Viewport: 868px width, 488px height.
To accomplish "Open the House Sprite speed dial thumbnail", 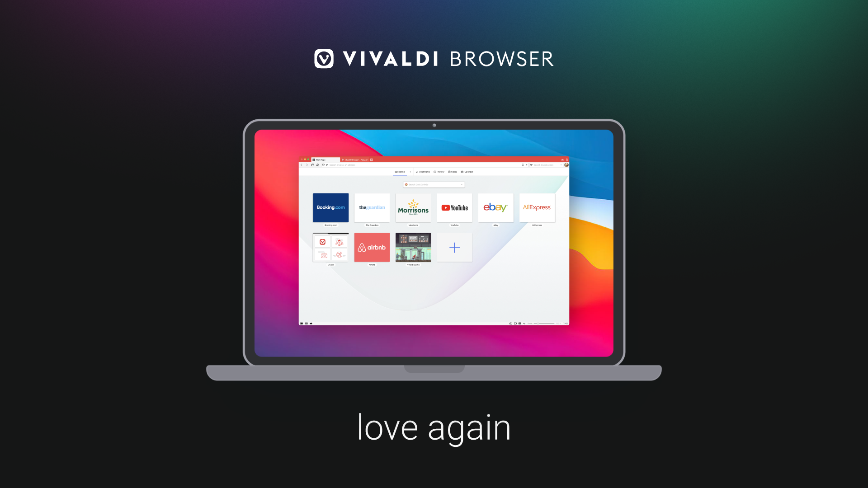I will (413, 247).
